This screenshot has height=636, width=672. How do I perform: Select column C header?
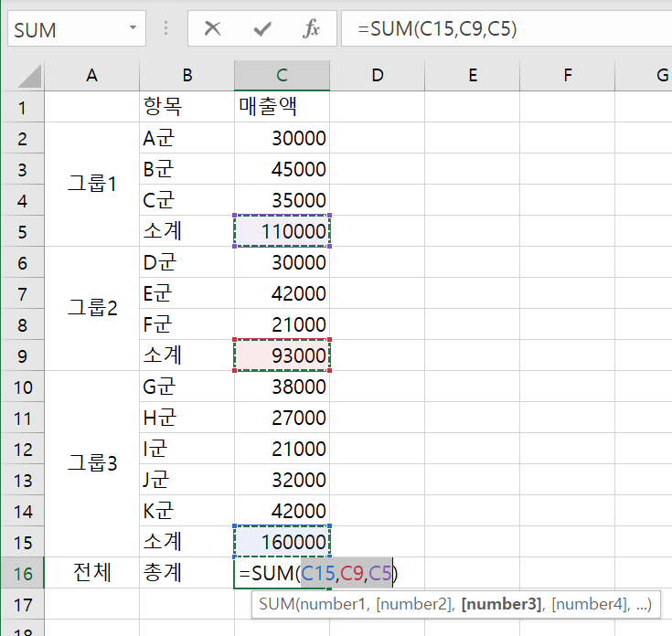(x=282, y=76)
